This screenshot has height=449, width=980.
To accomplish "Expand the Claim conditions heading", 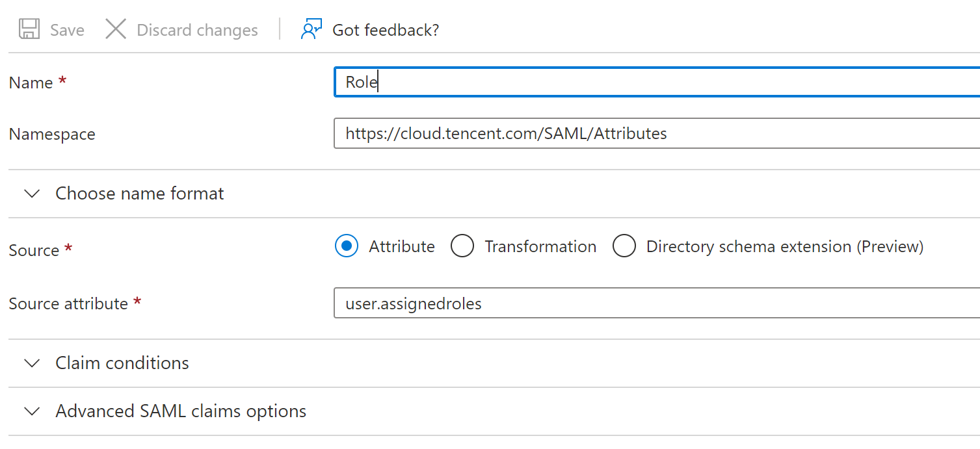I will [122, 363].
